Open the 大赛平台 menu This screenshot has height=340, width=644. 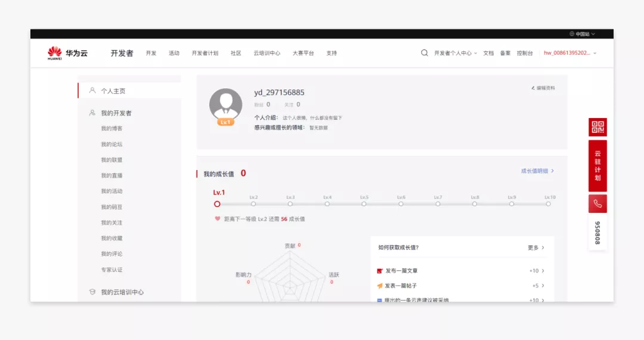(x=303, y=53)
